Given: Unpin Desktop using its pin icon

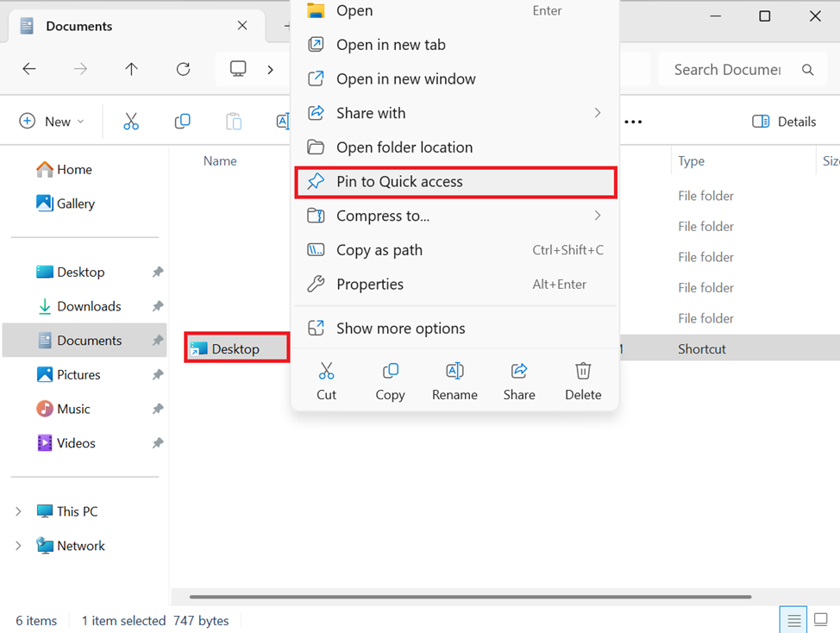Looking at the screenshot, I should 158,272.
